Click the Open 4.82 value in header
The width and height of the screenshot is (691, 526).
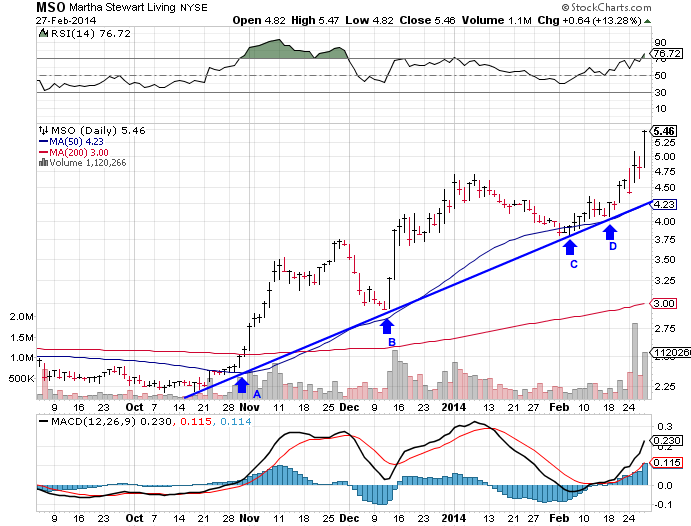259,20
